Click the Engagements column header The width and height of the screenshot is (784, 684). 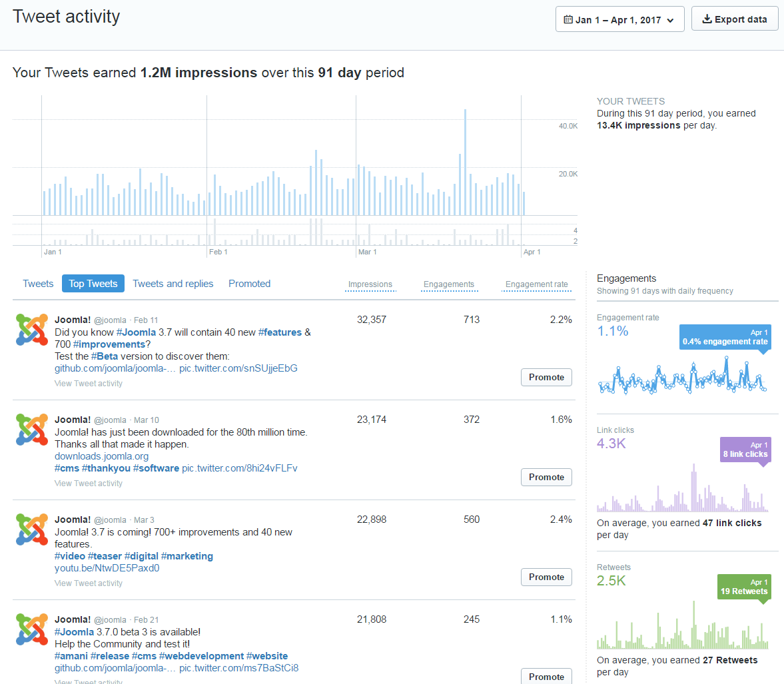[448, 284]
